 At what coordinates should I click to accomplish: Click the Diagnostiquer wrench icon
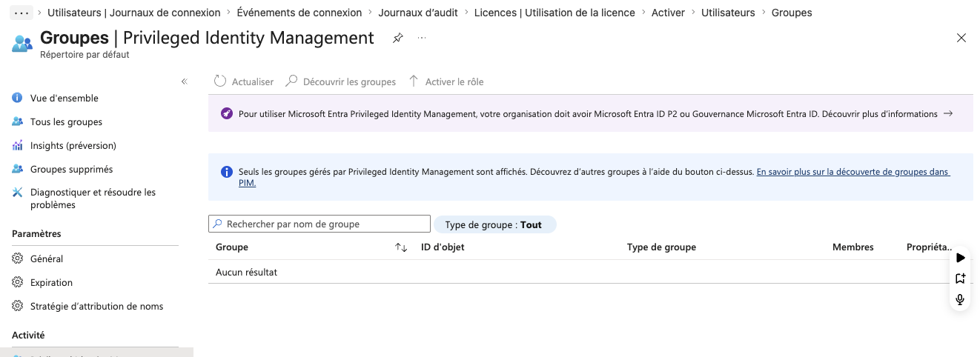(x=17, y=193)
